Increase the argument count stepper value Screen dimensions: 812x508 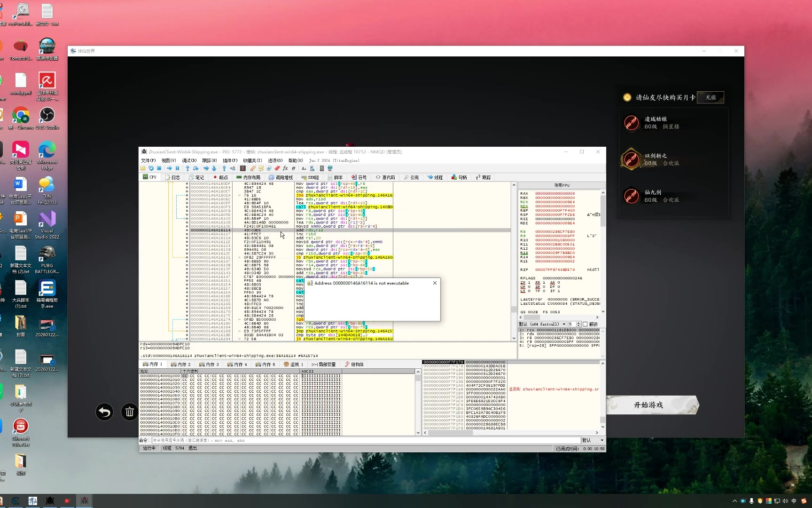(578, 323)
